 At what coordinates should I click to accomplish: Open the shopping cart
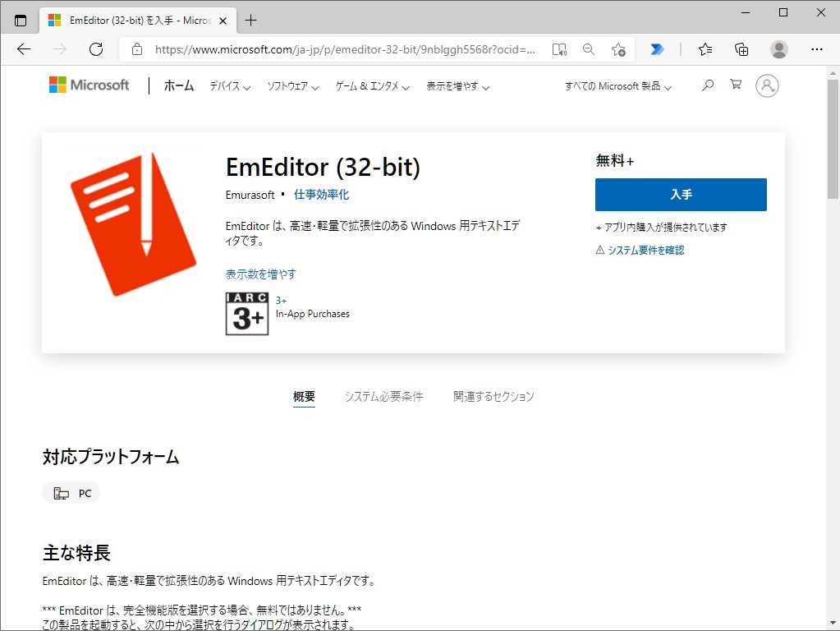tap(736, 85)
